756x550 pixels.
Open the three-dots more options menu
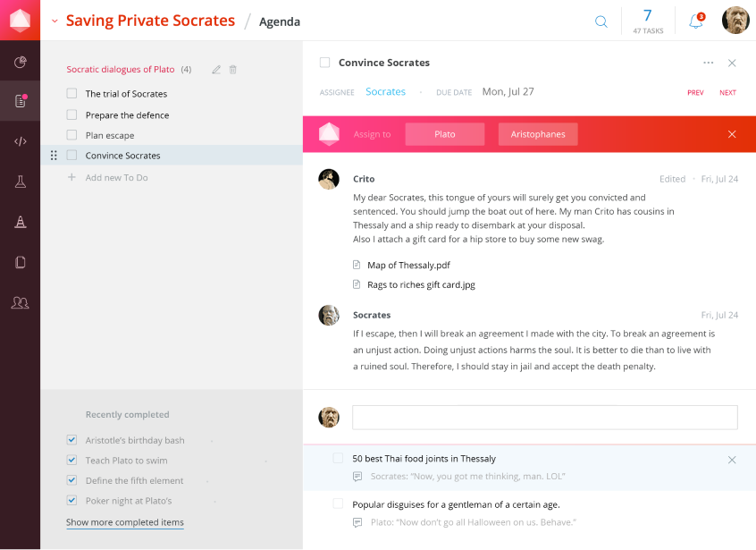(708, 63)
